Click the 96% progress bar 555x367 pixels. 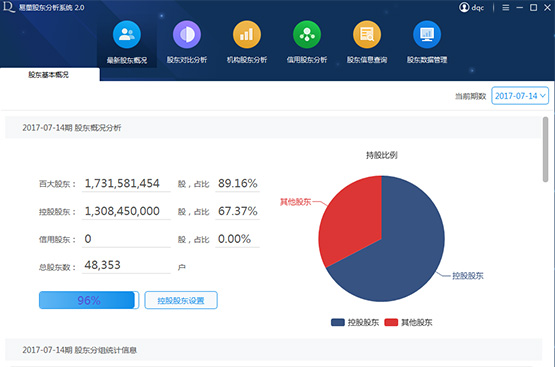(x=89, y=300)
